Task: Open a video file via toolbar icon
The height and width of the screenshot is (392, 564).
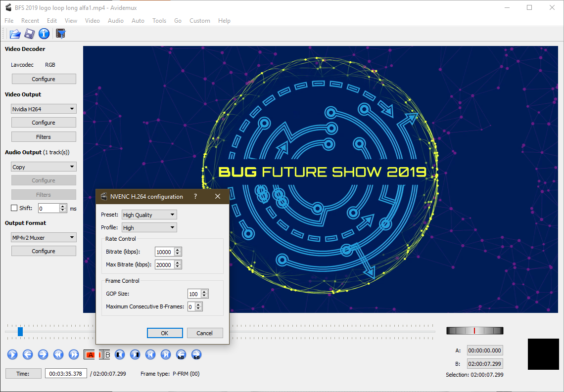Action: tap(15, 34)
